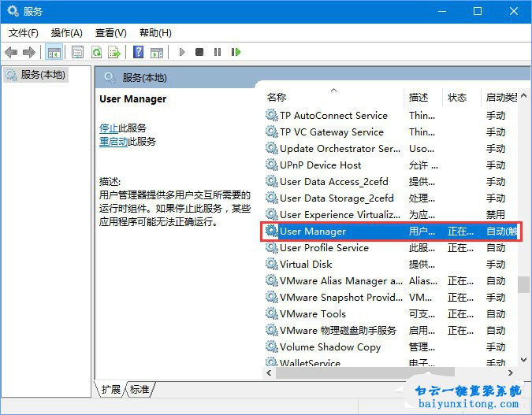Click the Stop Service square icon

click(x=199, y=52)
